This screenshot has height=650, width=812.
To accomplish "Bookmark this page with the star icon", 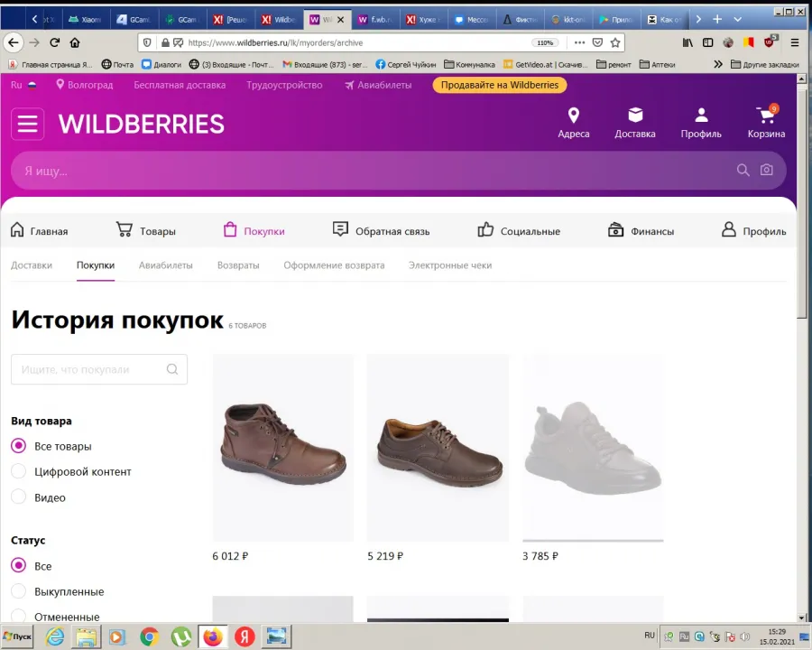I will click(615, 42).
